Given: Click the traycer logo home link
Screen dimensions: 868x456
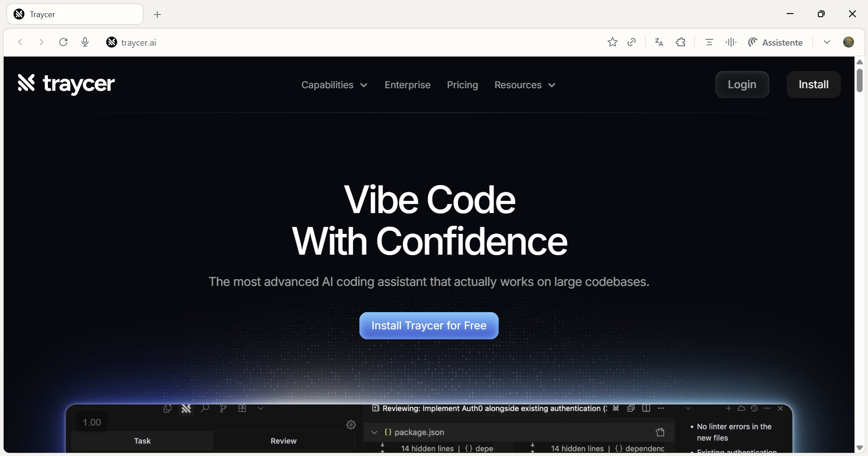Looking at the screenshot, I should [66, 84].
